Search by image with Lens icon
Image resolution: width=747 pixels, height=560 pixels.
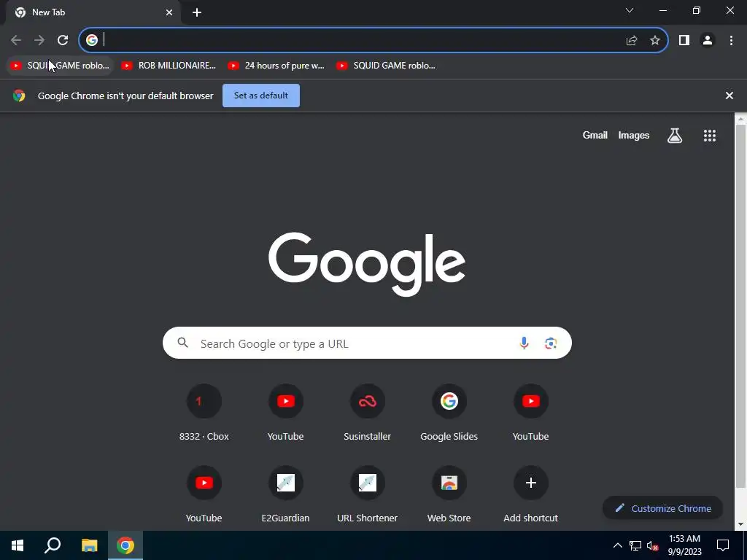551,343
